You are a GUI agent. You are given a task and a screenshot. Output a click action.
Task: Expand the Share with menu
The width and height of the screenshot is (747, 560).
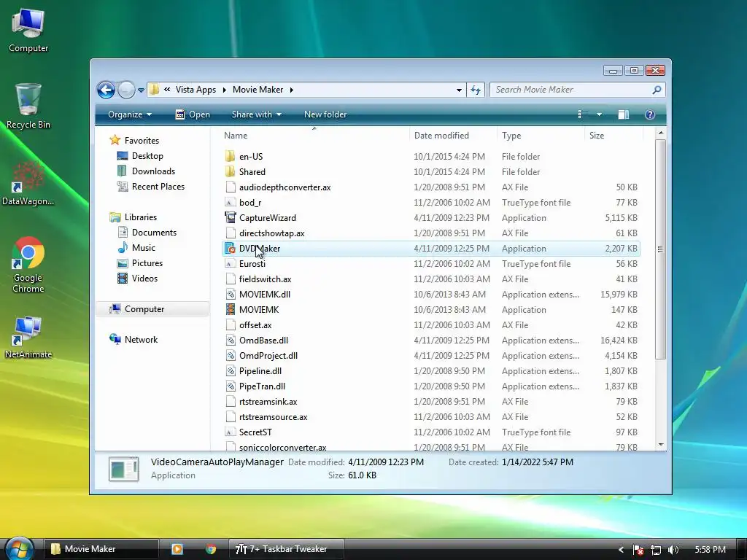click(x=256, y=114)
